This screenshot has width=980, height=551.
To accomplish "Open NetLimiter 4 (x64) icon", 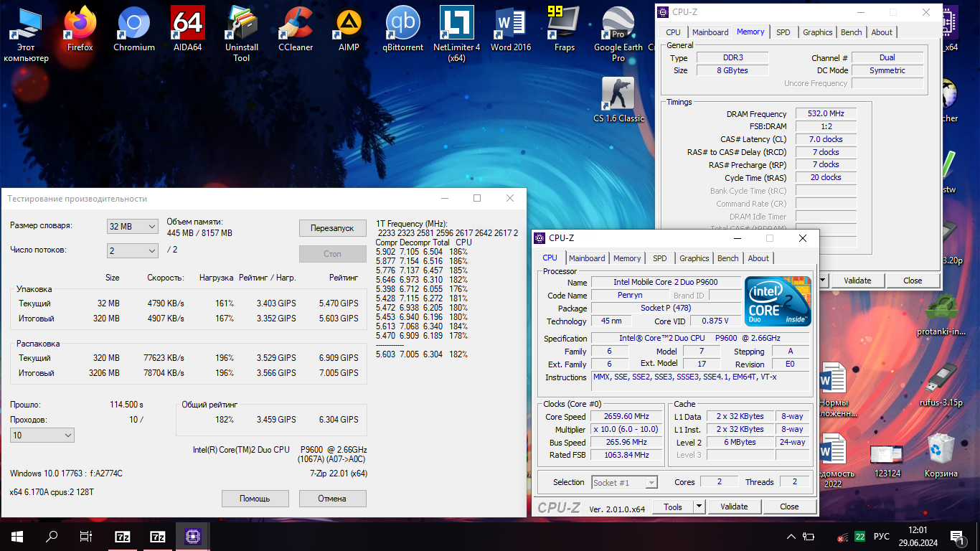I will pyautogui.click(x=457, y=34).
